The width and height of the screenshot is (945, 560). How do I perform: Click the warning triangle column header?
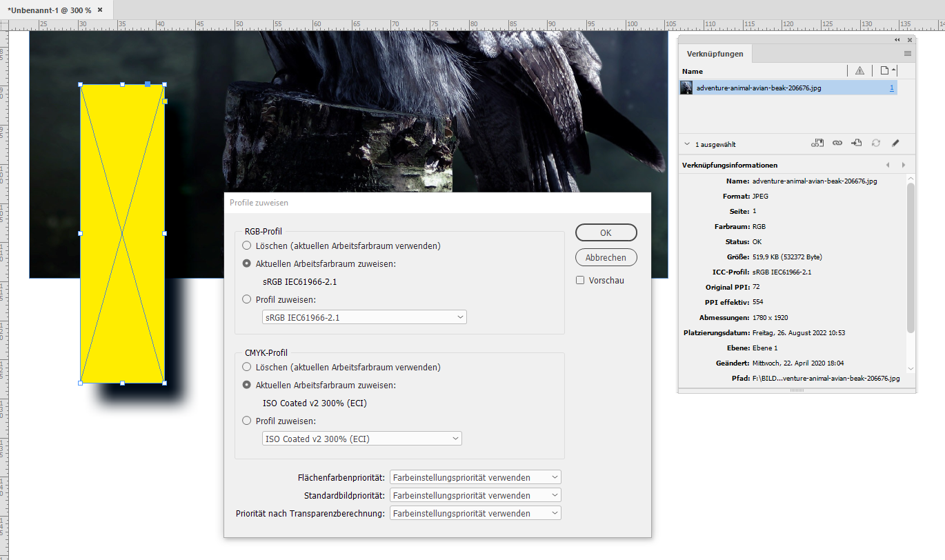(859, 71)
